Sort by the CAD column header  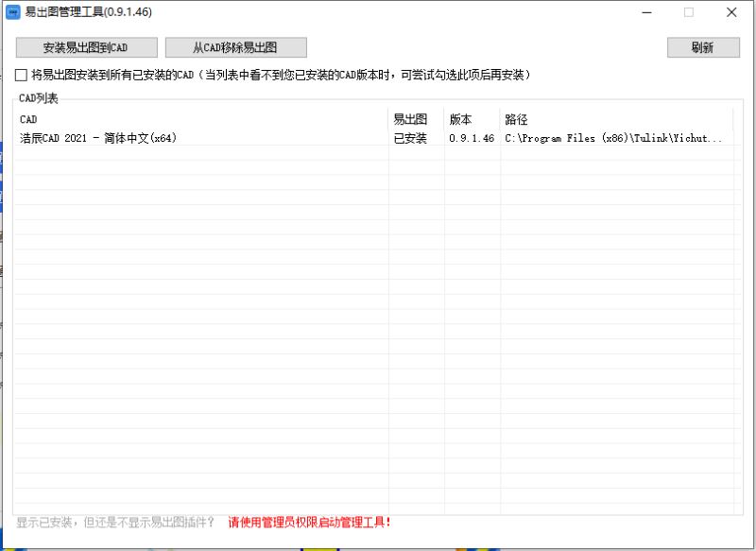click(x=201, y=119)
